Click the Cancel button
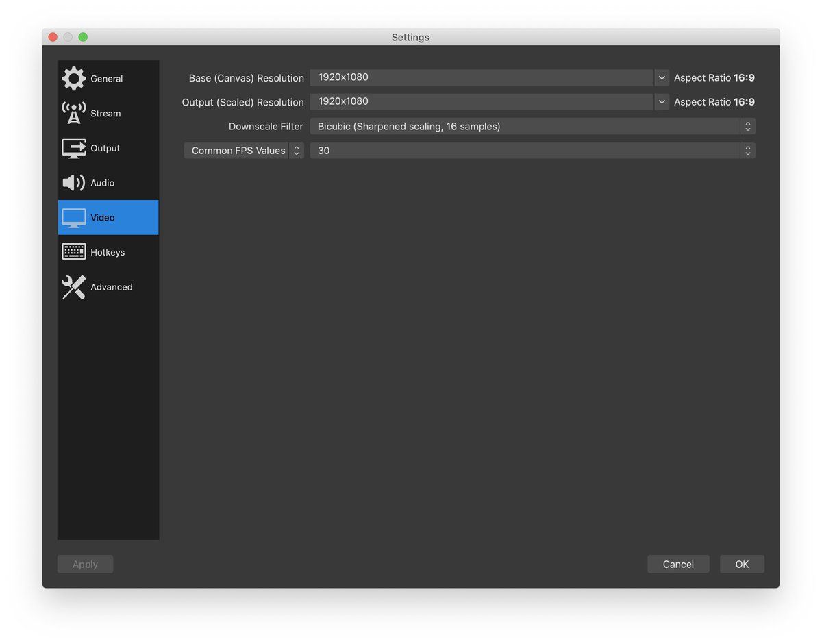822x644 pixels. (678, 564)
